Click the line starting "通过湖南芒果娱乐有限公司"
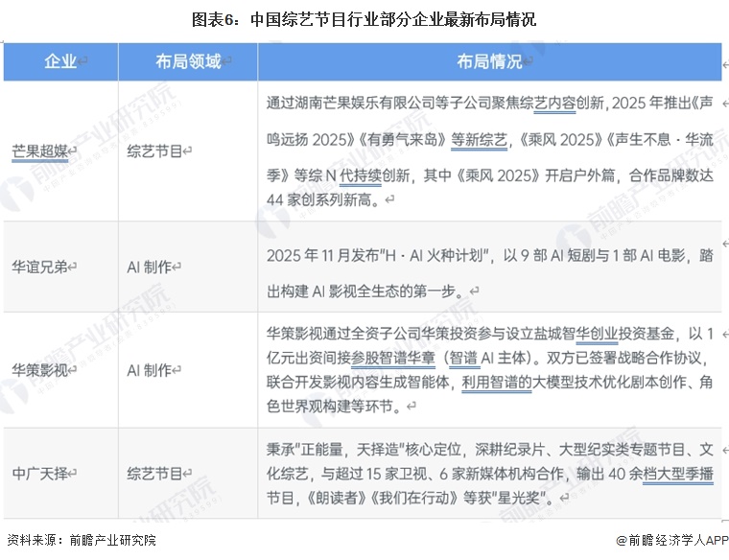 pyautogui.click(x=489, y=103)
